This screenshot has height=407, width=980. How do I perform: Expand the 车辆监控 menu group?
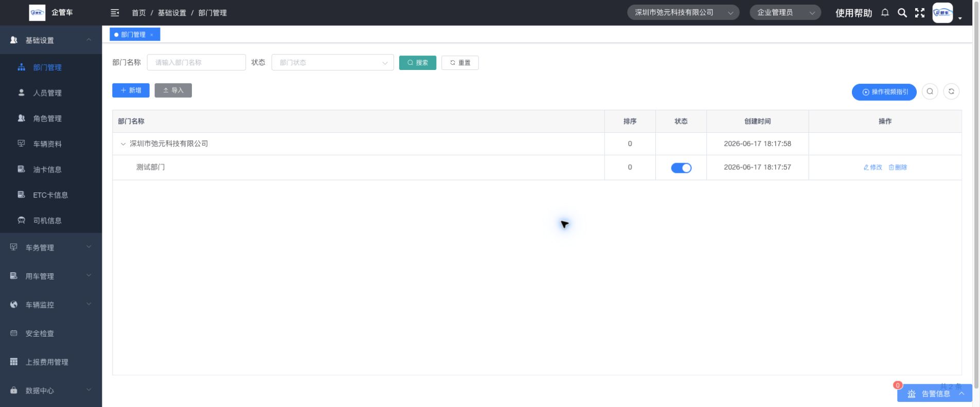[x=51, y=305]
